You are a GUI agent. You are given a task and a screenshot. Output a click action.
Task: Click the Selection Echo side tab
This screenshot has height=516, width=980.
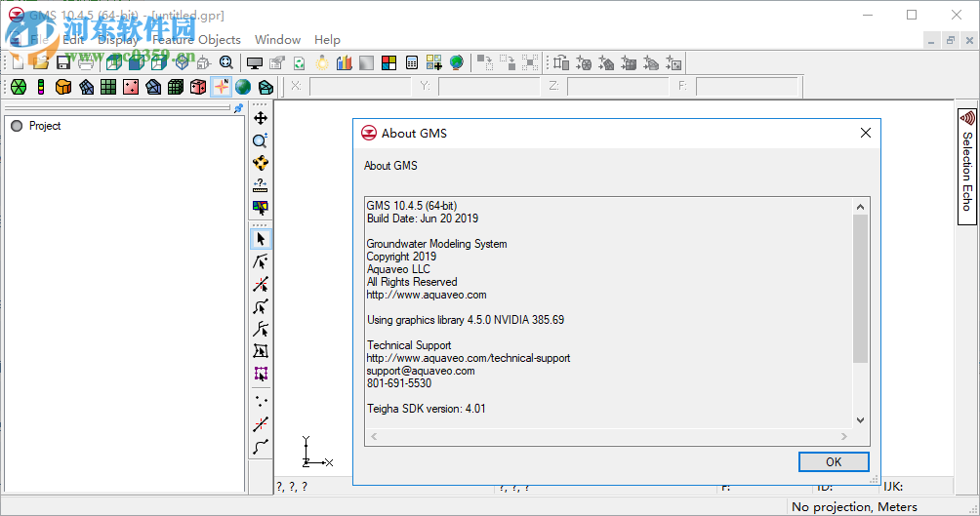[966, 159]
